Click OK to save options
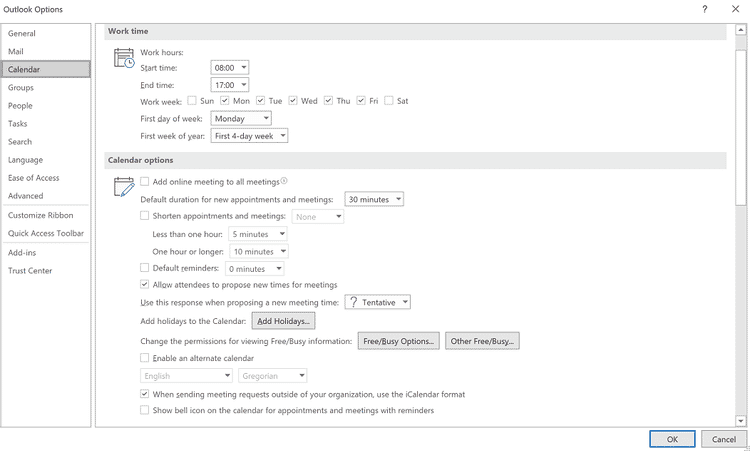The width and height of the screenshot is (750, 451). coord(672,439)
